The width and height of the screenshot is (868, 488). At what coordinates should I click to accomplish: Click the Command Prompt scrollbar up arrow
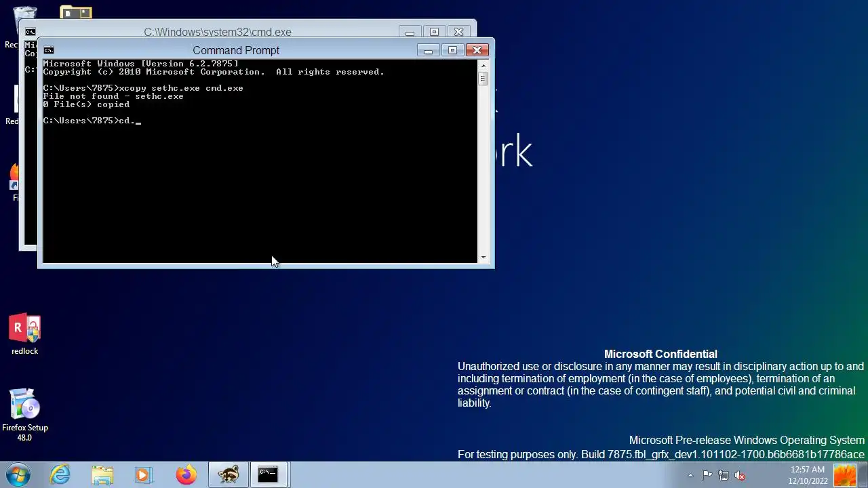(483, 65)
